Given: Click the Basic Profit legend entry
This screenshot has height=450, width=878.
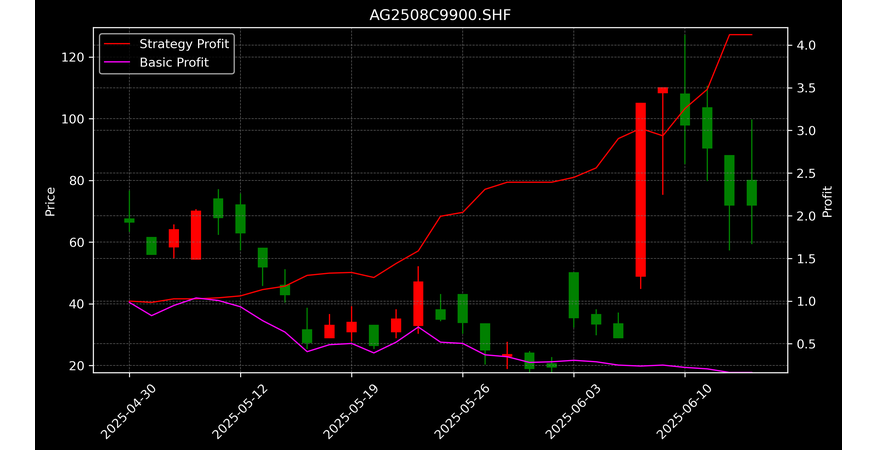Looking at the screenshot, I should coord(157,62).
